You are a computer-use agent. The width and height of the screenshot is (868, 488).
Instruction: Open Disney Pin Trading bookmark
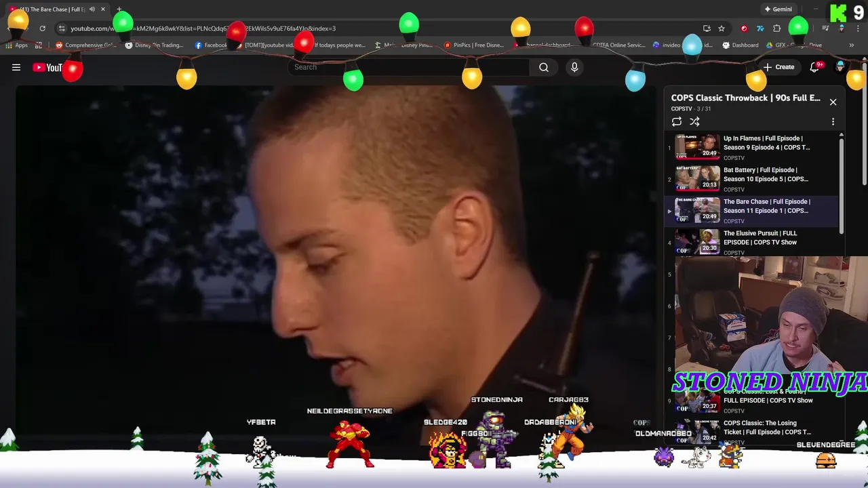pos(155,45)
